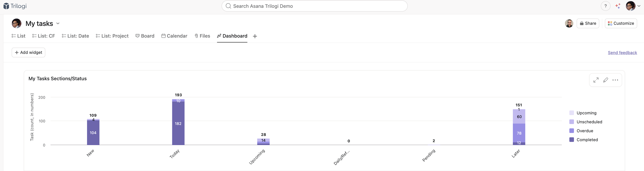Switch to the Board tab
This screenshot has width=644, height=171.
145,36
